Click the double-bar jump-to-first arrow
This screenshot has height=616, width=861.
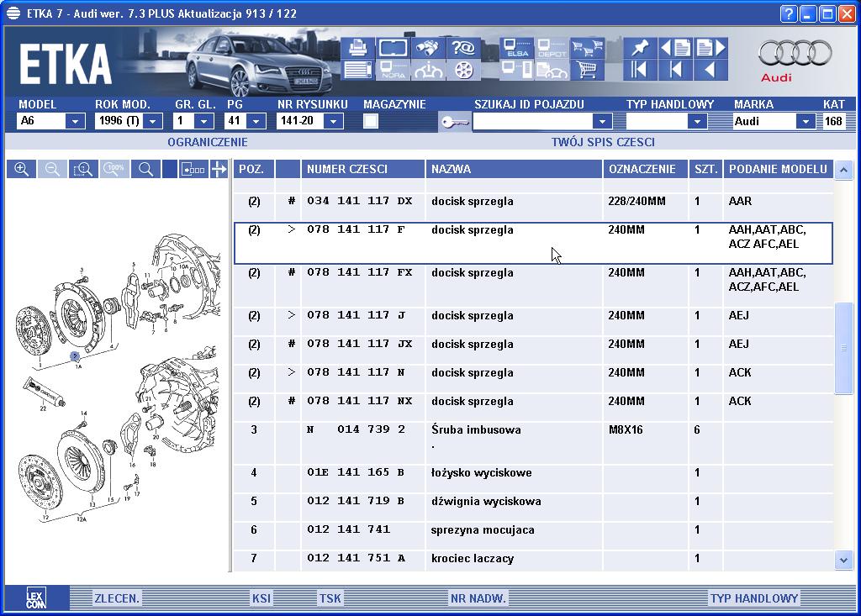coord(639,71)
